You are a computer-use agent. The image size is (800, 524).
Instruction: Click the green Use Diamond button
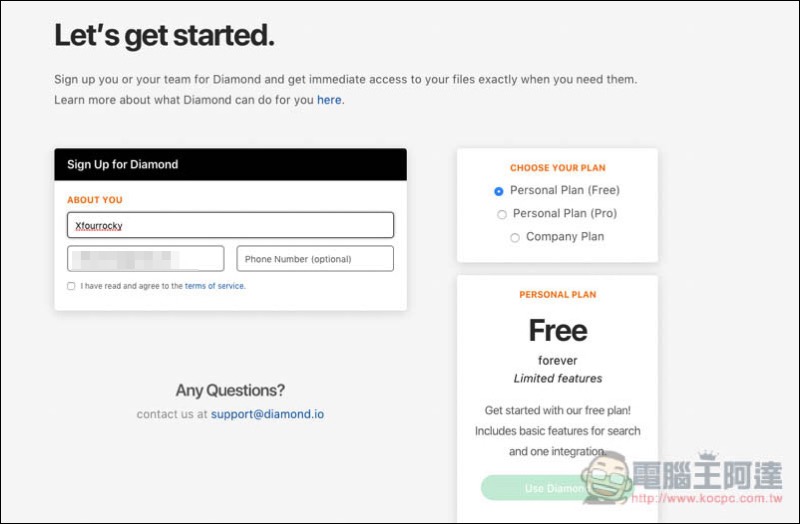point(536,488)
